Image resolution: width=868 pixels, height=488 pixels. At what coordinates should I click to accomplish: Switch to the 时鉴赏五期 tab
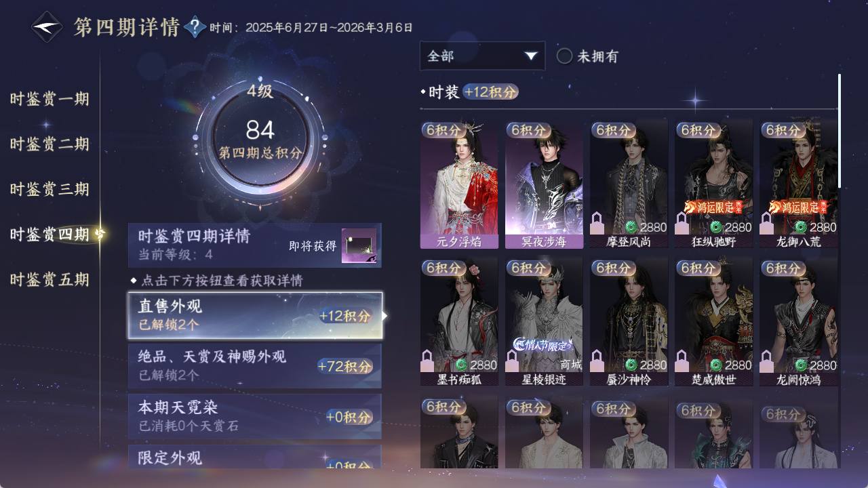pos(50,279)
